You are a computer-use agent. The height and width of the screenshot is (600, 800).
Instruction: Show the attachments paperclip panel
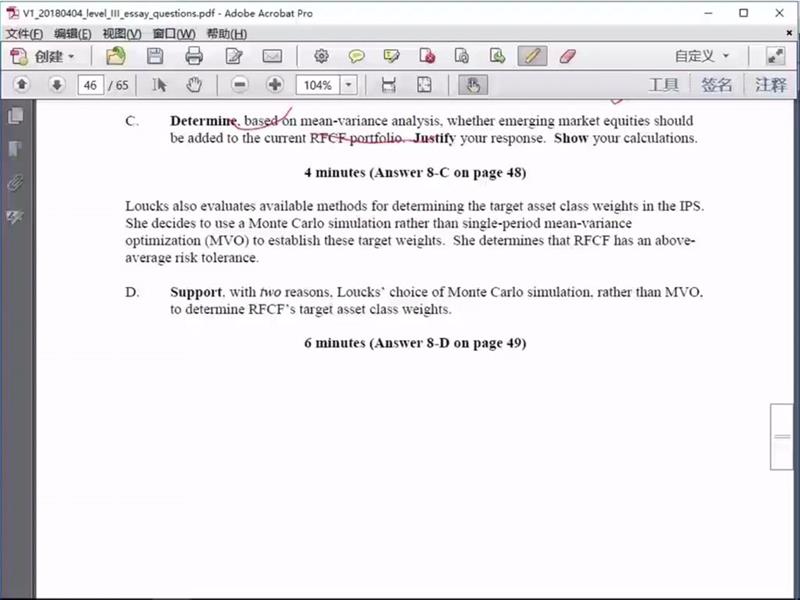16,183
